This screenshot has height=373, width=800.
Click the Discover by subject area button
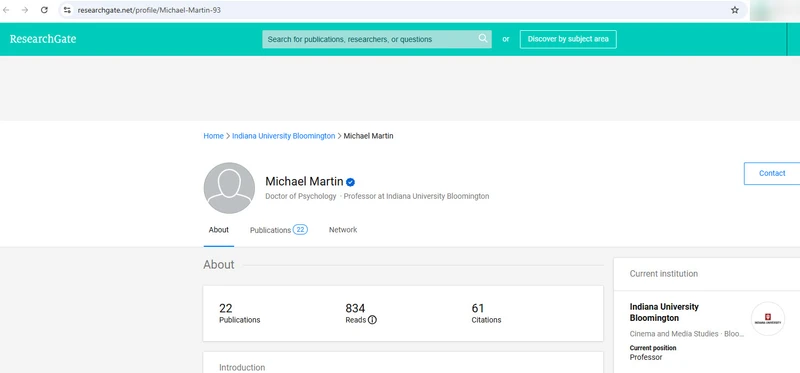[x=568, y=39]
